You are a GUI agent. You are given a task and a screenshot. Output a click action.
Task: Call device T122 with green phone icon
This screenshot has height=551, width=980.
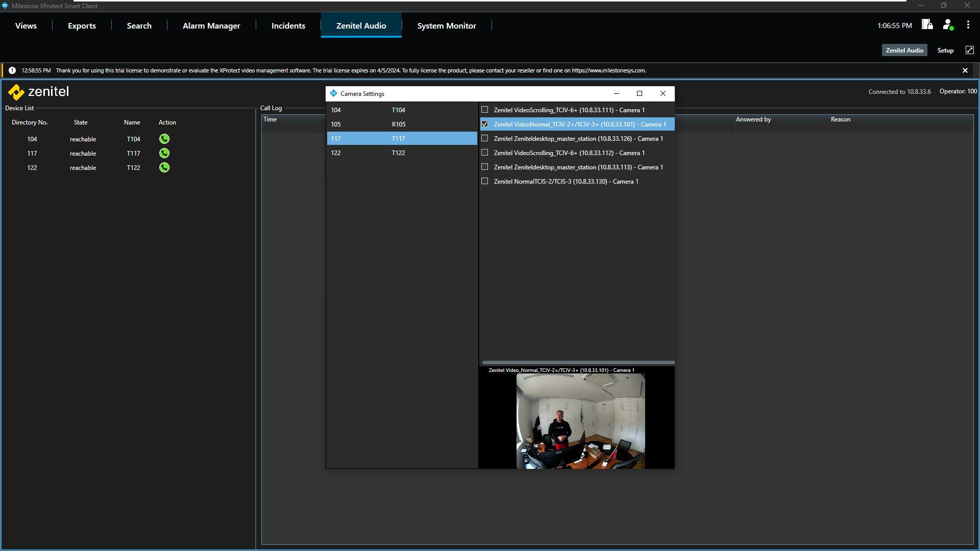tap(164, 167)
